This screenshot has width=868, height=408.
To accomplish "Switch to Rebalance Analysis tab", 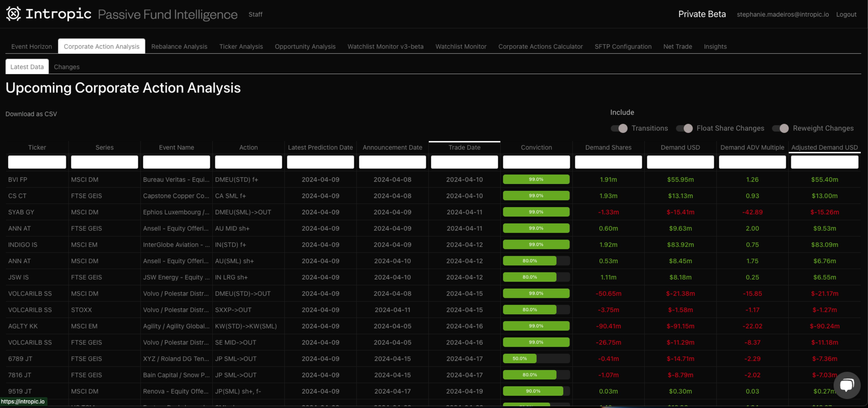I will pos(179,46).
